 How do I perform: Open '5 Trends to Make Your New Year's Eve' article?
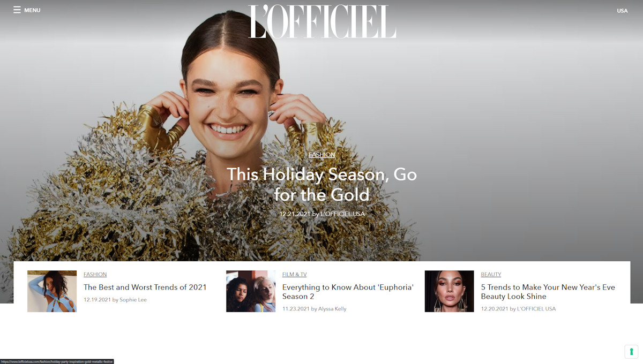548,292
